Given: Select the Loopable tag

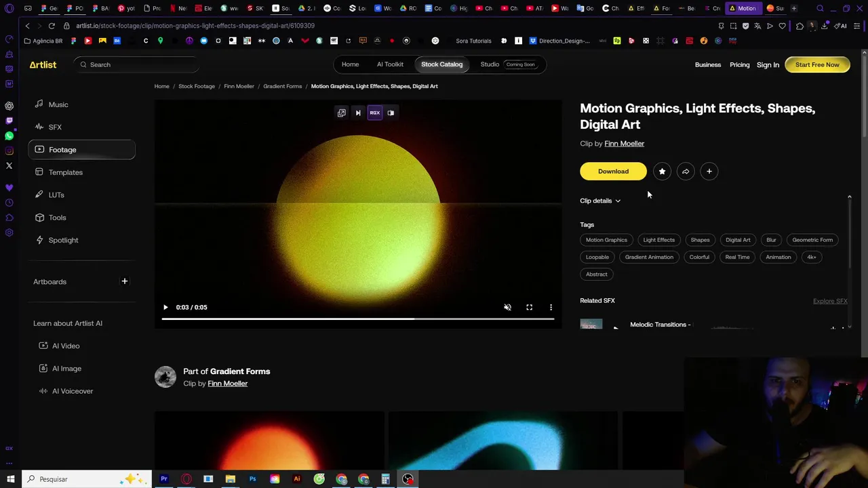Looking at the screenshot, I should [x=597, y=257].
